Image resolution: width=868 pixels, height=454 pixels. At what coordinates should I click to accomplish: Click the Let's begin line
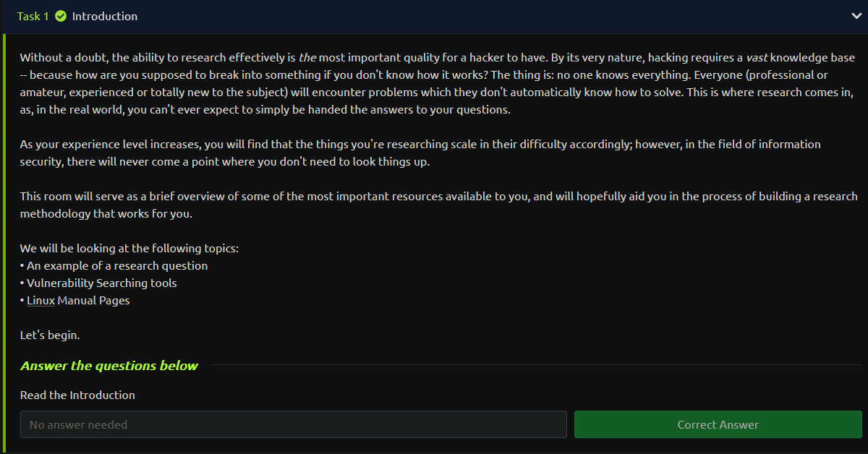pos(50,335)
